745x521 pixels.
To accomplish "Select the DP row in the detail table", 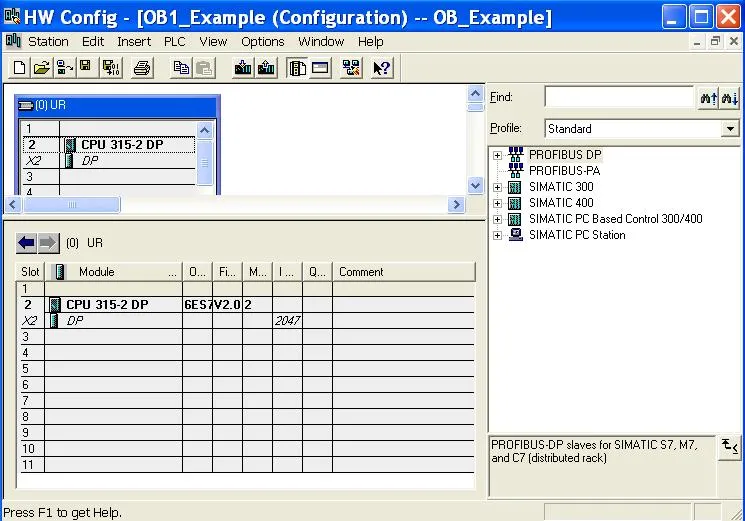I will click(247, 321).
